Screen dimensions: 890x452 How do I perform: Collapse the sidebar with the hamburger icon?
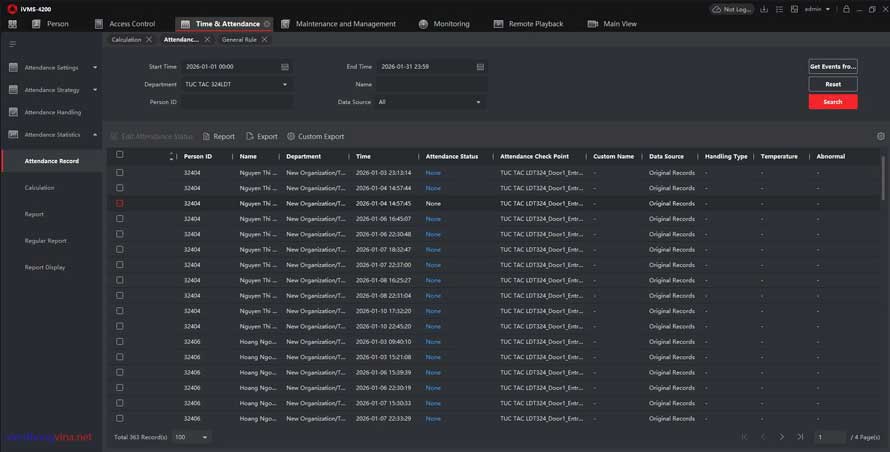[x=13, y=44]
